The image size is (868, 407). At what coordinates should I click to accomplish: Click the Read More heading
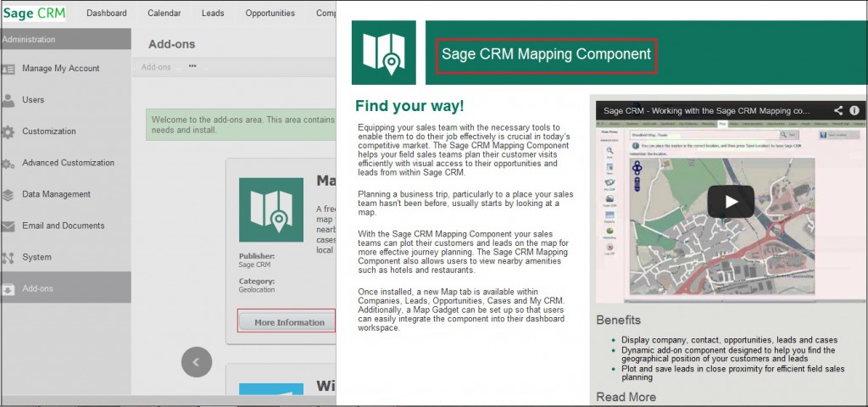(626, 397)
